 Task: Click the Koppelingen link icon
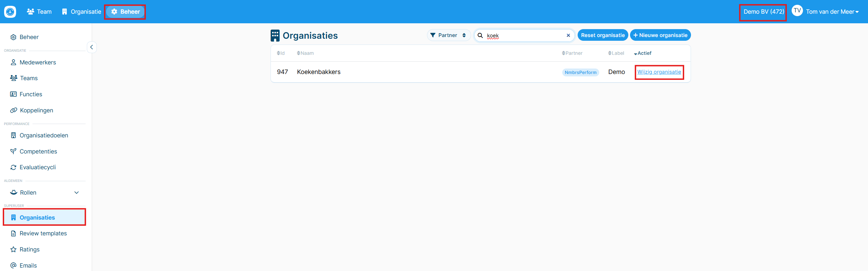click(14, 110)
